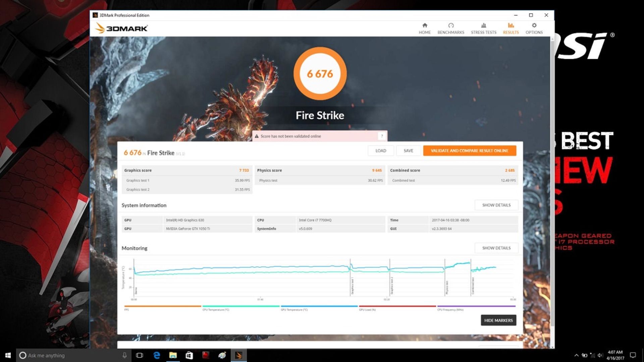Toggle the GPU Temperature legend series

click(319, 308)
